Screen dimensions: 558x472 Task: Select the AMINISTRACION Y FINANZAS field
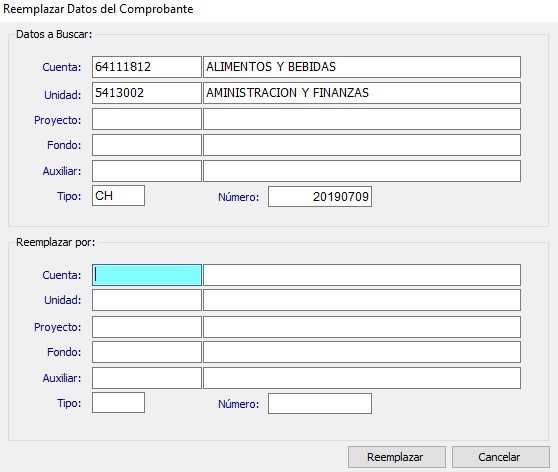[362, 93]
